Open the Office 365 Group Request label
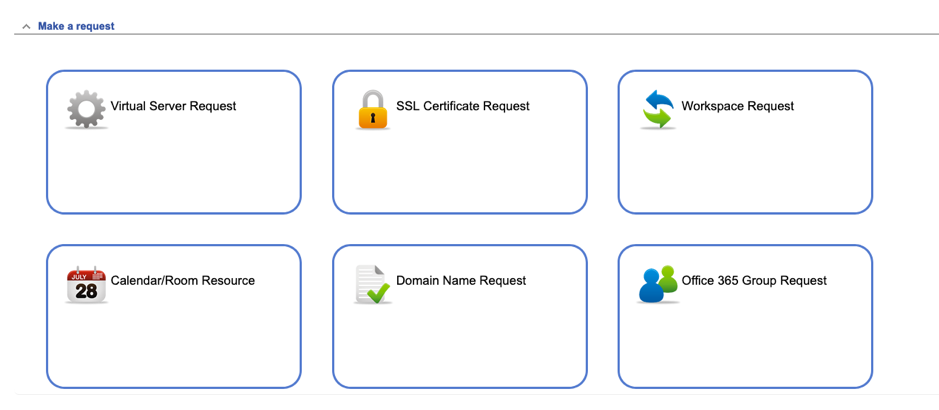 753,281
